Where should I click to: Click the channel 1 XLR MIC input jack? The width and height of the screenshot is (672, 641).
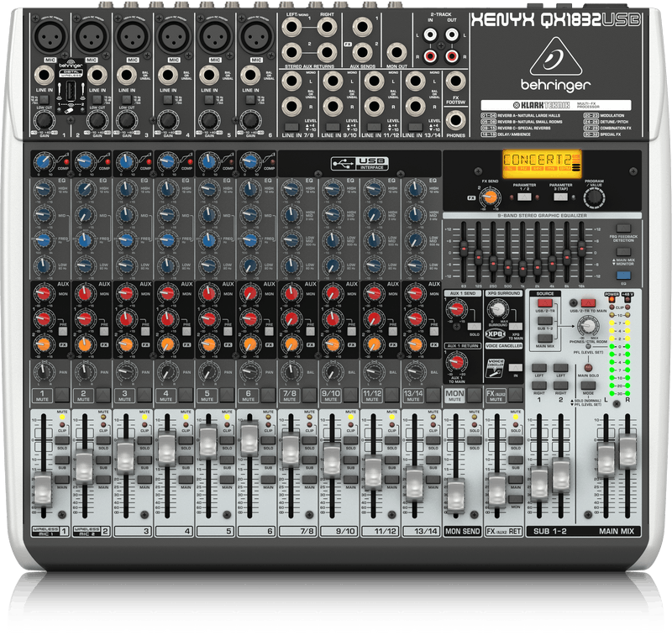50,36
